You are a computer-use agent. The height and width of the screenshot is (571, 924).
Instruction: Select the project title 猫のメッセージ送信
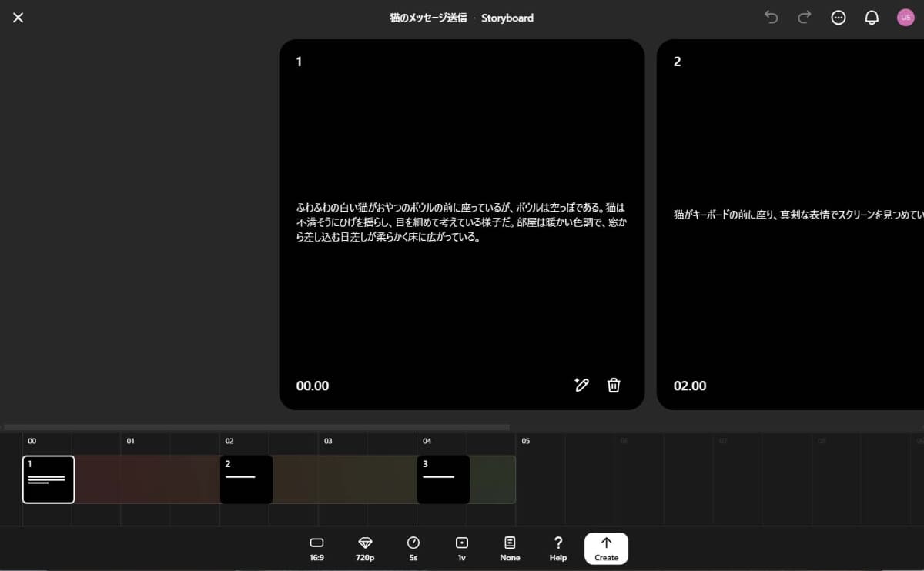(x=427, y=18)
